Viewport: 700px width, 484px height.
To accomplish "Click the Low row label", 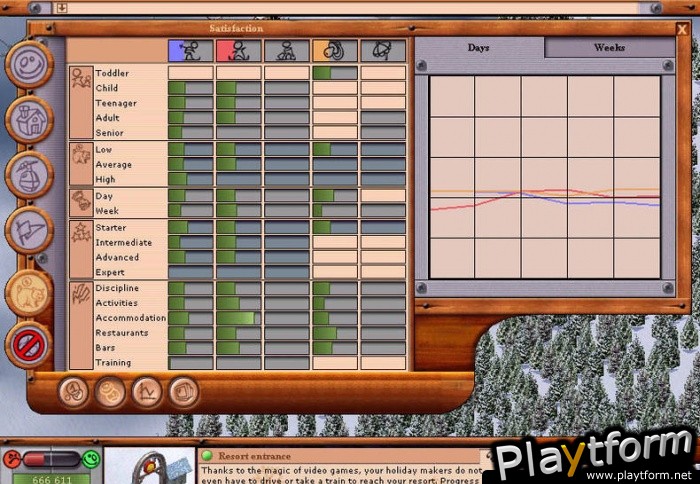I will pyautogui.click(x=104, y=149).
